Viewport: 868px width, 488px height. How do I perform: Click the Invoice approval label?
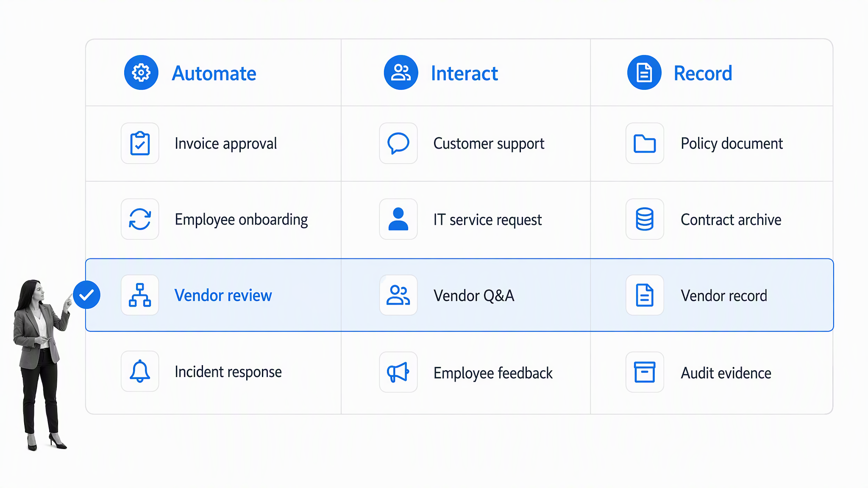(x=226, y=144)
